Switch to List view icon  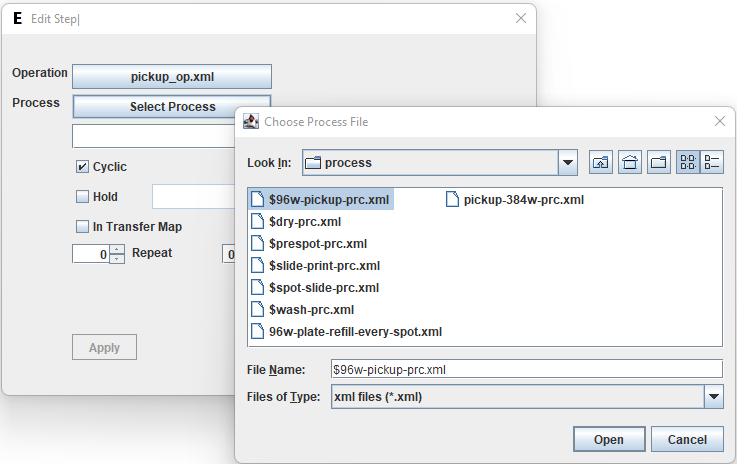coord(688,163)
